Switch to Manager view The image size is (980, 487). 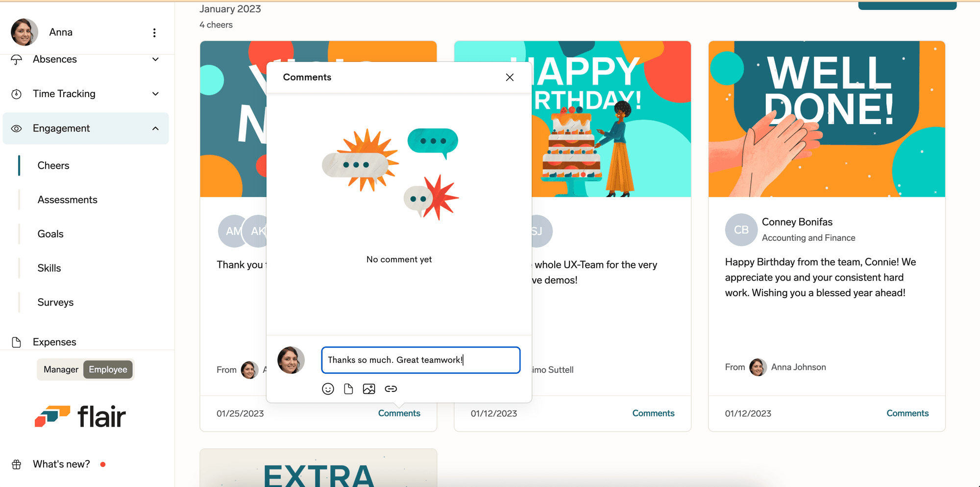pos(61,369)
